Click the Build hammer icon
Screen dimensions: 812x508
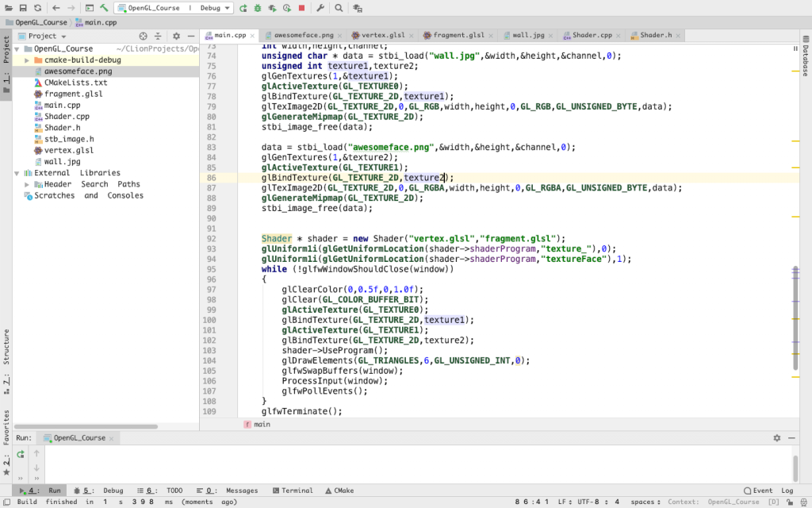pos(103,8)
